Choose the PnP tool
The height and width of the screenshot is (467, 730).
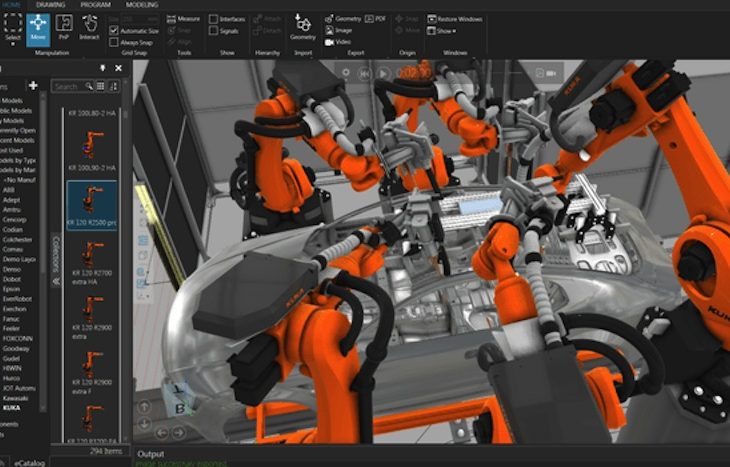click(64, 27)
